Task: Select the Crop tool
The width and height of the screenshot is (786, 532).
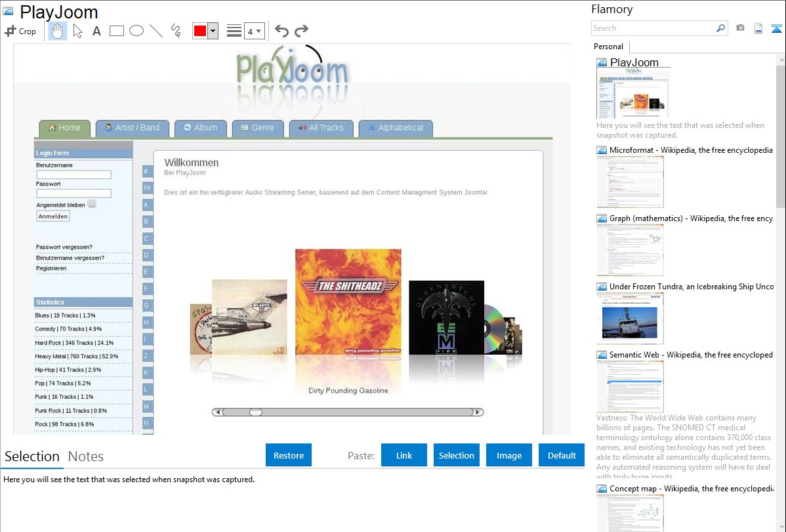Action: click(x=20, y=31)
